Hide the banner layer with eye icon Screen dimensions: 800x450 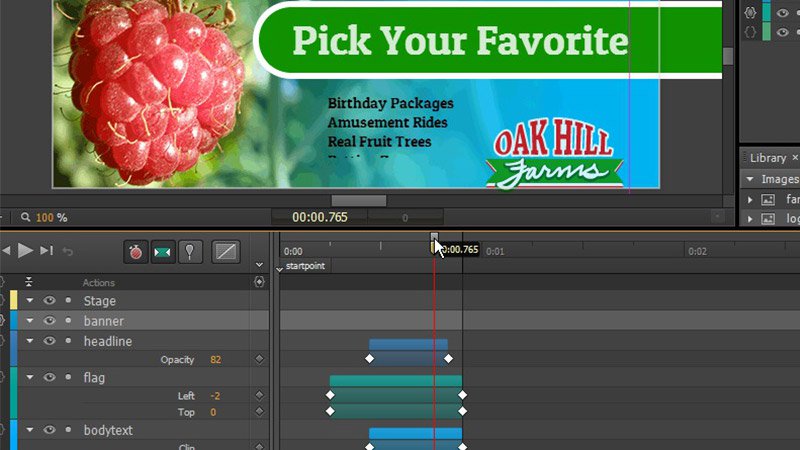click(x=49, y=320)
